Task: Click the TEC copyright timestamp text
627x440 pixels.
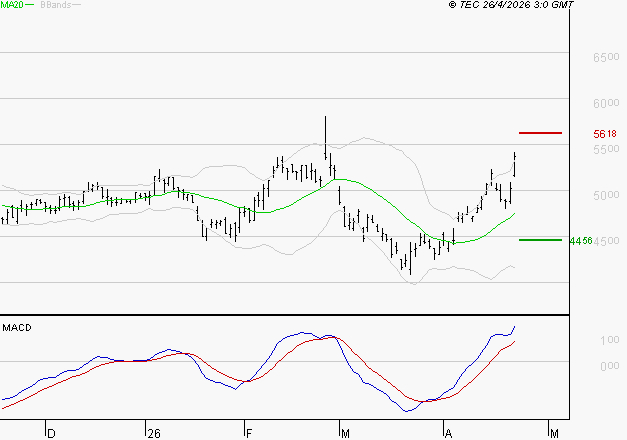Action: tap(511, 5)
